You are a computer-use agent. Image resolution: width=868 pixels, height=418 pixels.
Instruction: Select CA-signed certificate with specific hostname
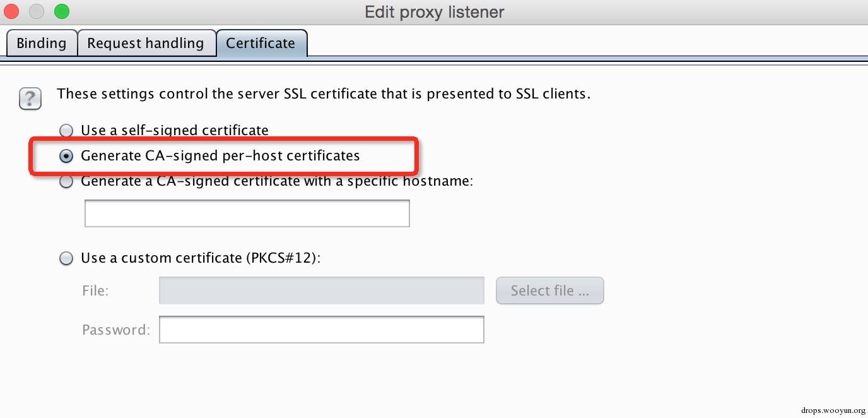[x=66, y=182]
